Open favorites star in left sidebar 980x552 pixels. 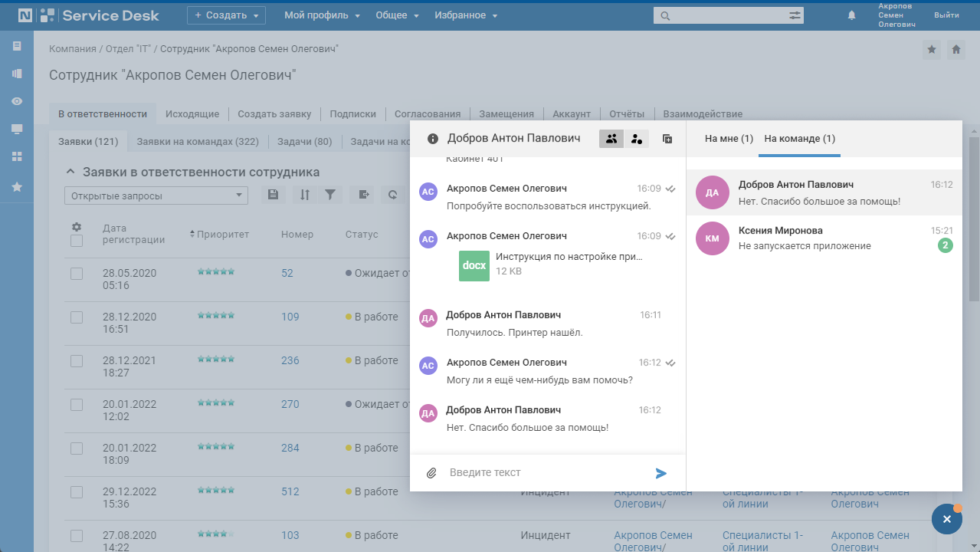click(x=17, y=186)
